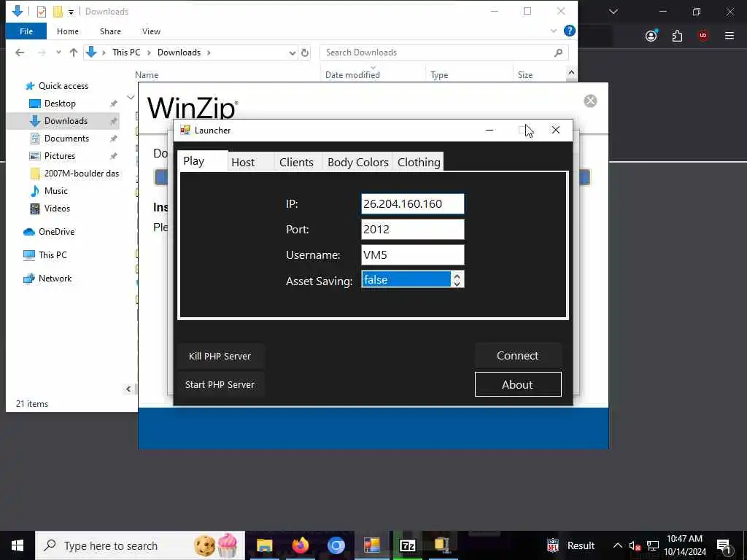The height and width of the screenshot is (560, 747).
Task: Click Downloads in the address breadcrumb
Action: click(x=179, y=52)
